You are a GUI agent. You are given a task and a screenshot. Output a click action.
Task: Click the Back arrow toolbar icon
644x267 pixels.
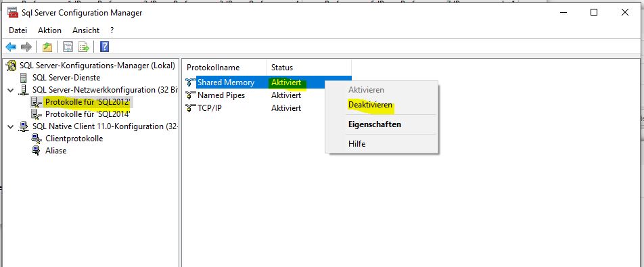point(11,47)
